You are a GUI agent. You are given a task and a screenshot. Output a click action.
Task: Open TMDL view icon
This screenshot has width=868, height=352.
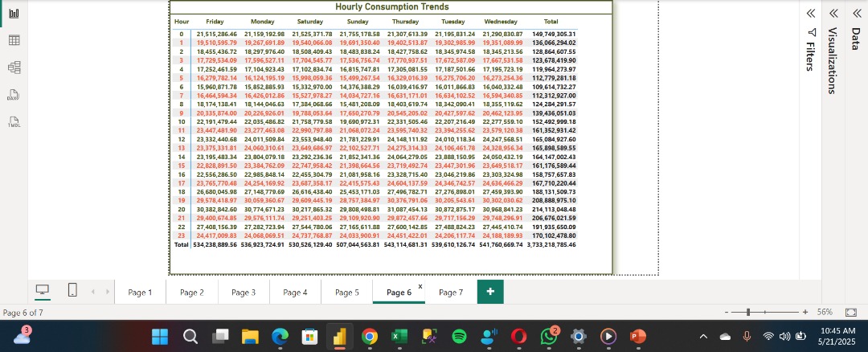[14, 122]
